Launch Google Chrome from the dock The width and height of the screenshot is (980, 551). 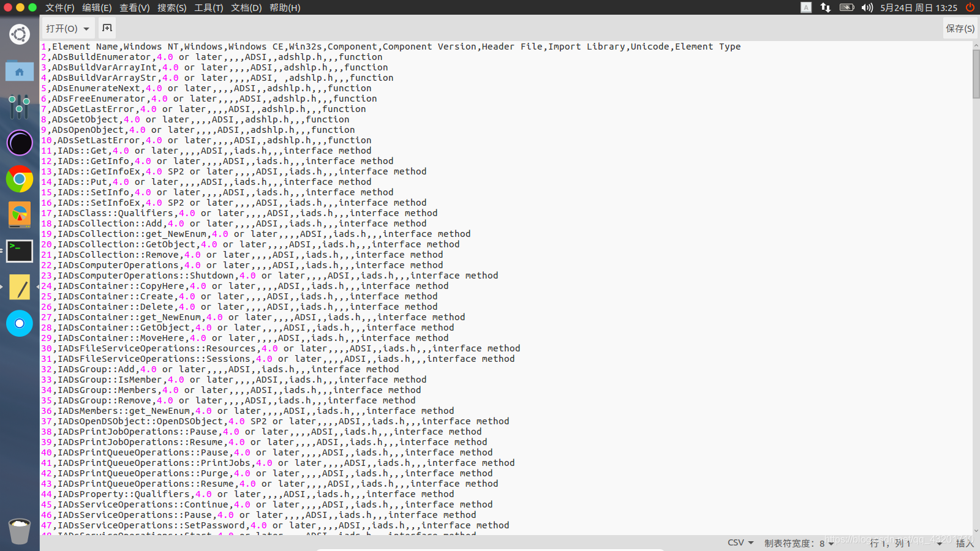click(20, 179)
